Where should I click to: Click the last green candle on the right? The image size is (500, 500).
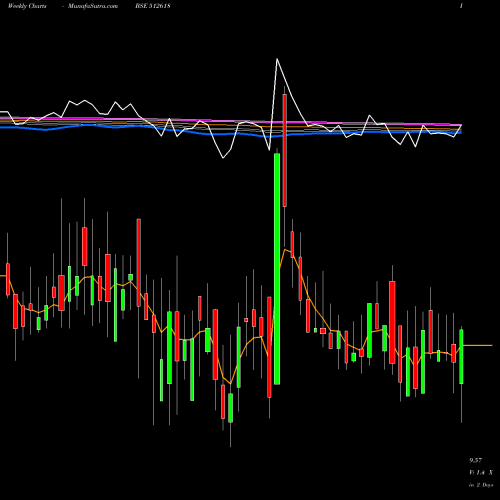pyautogui.click(x=461, y=356)
